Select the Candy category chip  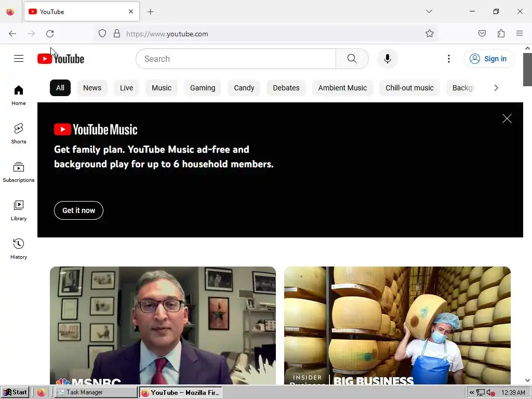(244, 88)
